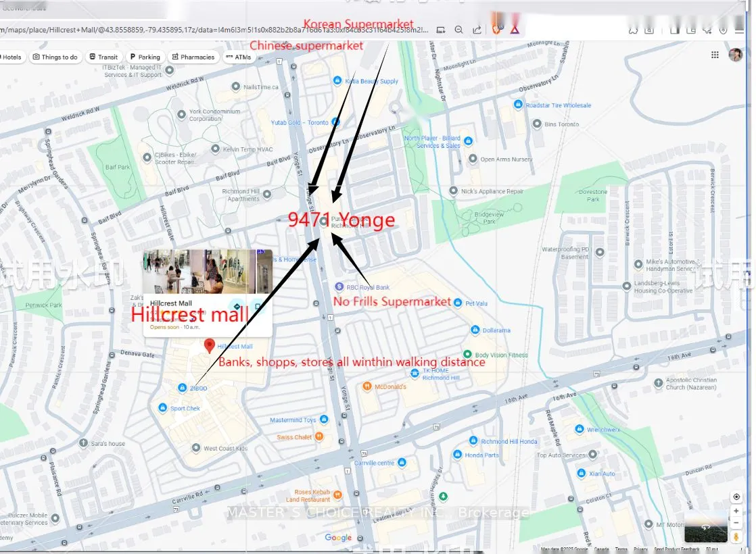Select the Roadstar Tire Wholesale pin
This screenshot has height=554, width=756.
(518, 105)
